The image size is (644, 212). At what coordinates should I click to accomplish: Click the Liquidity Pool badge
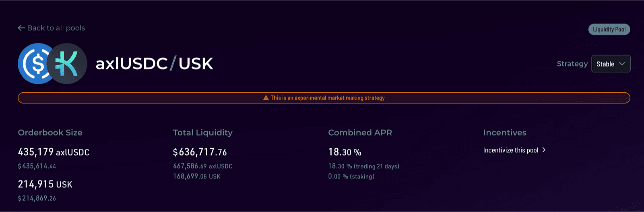click(609, 29)
